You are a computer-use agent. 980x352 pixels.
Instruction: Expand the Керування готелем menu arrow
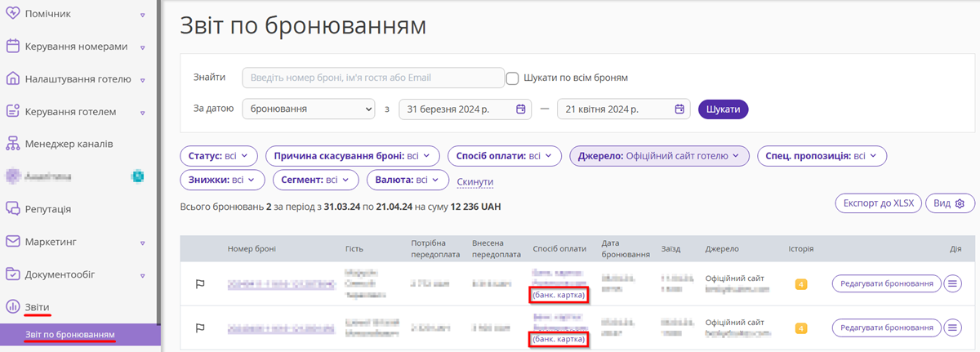(143, 112)
